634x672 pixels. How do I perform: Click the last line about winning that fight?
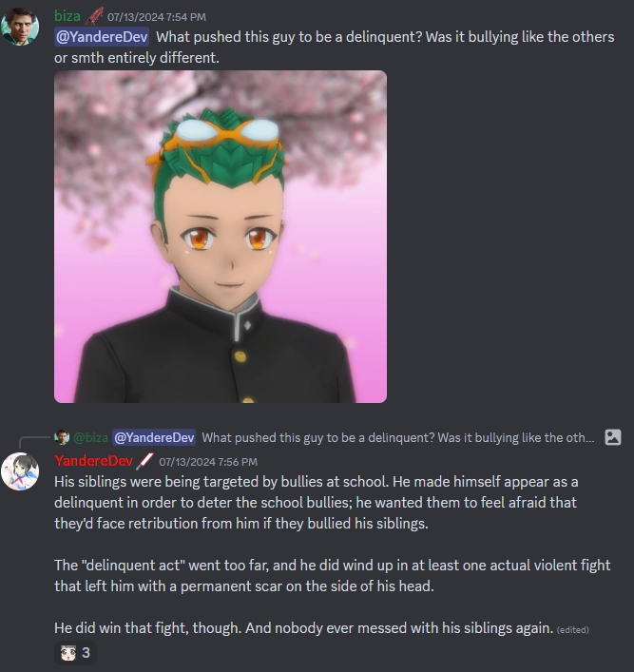click(x=304, y=628)
